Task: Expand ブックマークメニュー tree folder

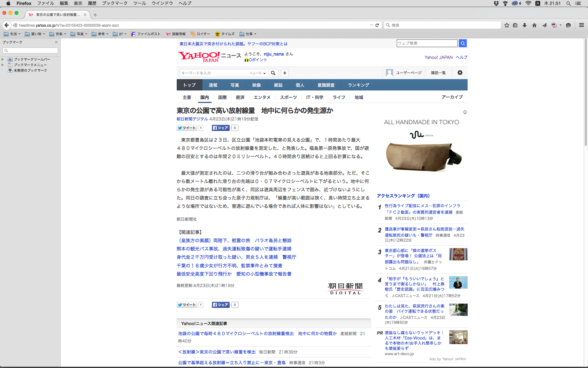Action: click(x=3, y=65)
